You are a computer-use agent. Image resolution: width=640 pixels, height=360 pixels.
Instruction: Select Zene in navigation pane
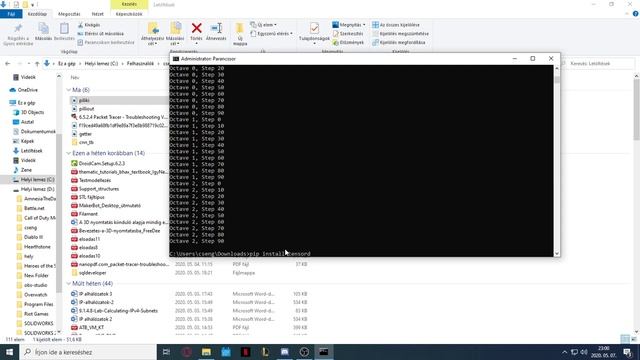pos(26,170)
